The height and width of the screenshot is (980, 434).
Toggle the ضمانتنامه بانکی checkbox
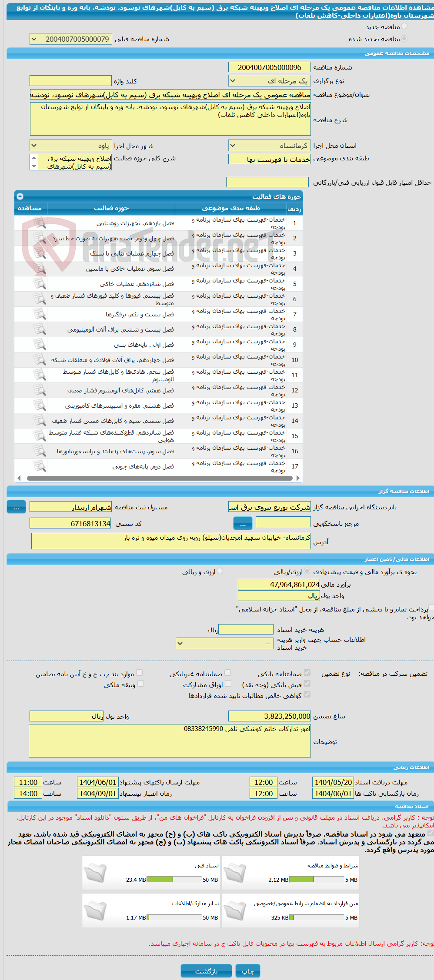(307, 673)
